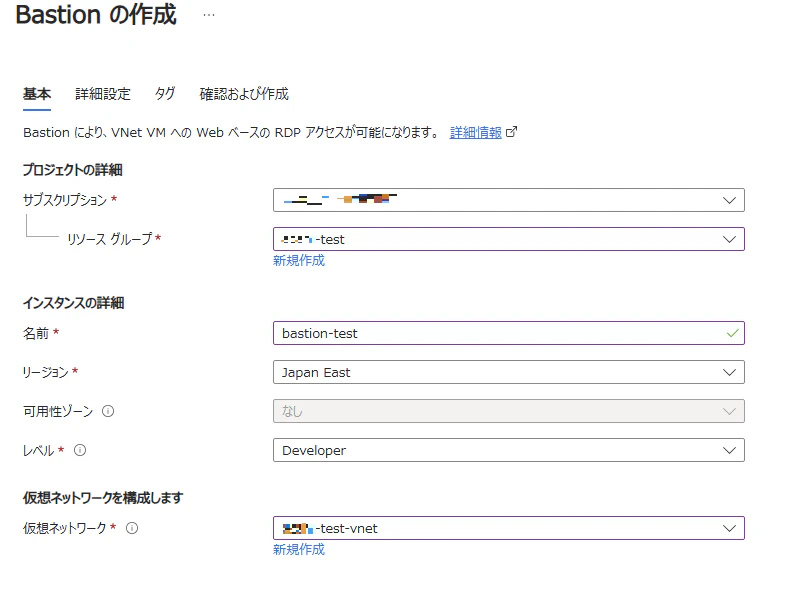
Task: Click the chevron arrow in the Developer box
Action: point(729,450)
